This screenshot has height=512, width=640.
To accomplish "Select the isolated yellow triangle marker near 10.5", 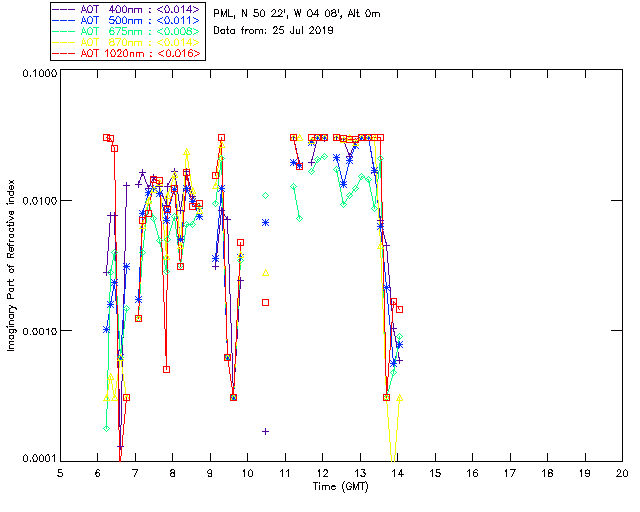I will tap(265, 272).
